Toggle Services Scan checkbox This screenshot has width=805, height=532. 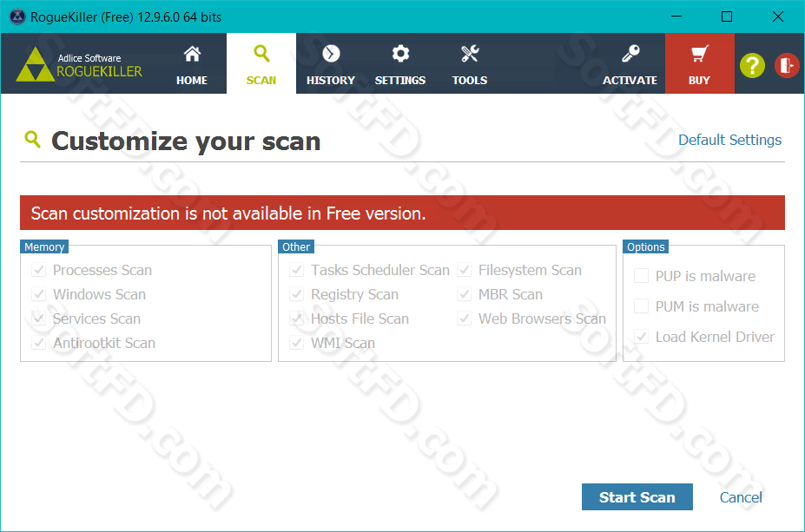click(39, 318)
